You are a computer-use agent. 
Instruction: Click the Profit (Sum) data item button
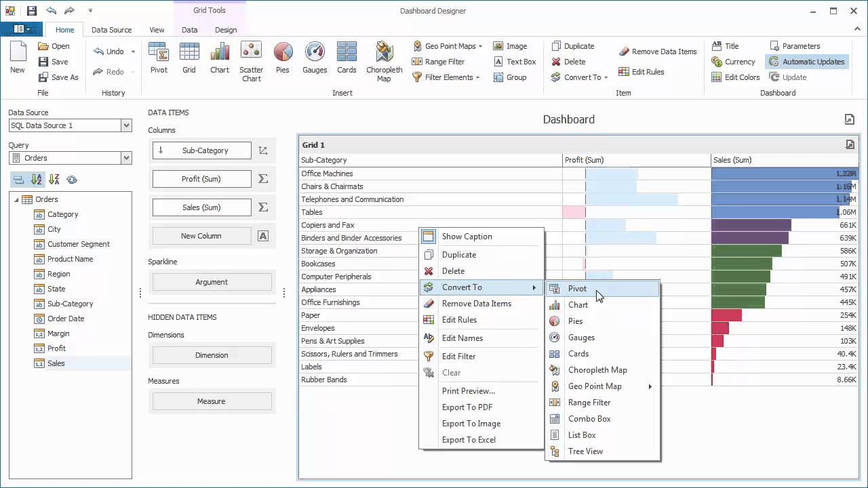201,179
